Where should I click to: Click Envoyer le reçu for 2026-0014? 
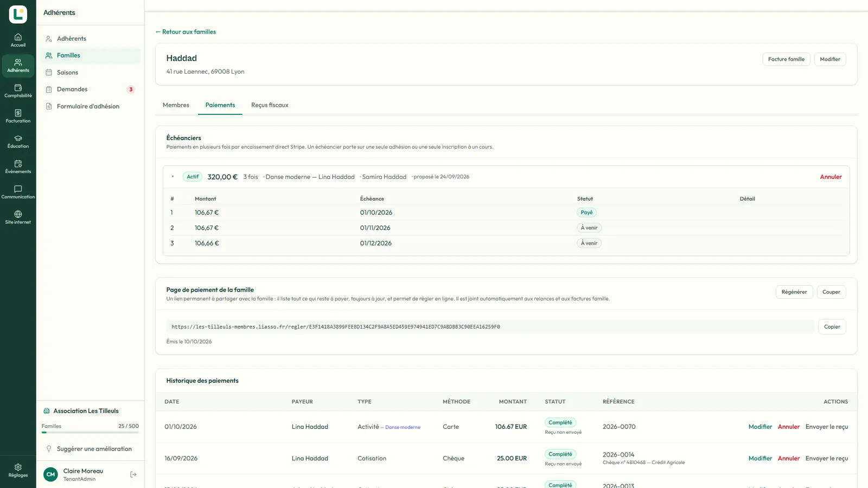(x=827, y=458)
